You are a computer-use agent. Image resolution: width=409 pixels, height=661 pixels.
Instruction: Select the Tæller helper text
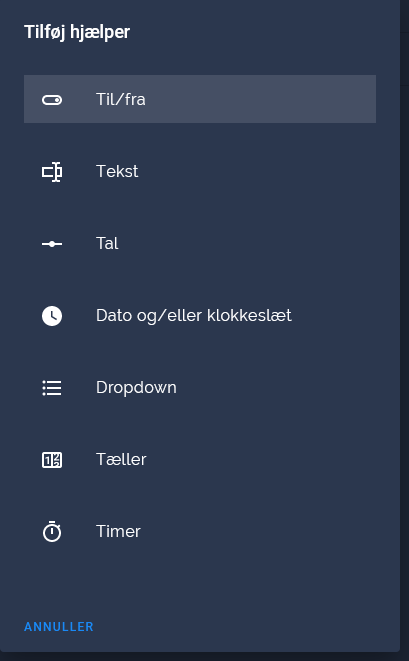pyautogui.click(x=121, y=459)
